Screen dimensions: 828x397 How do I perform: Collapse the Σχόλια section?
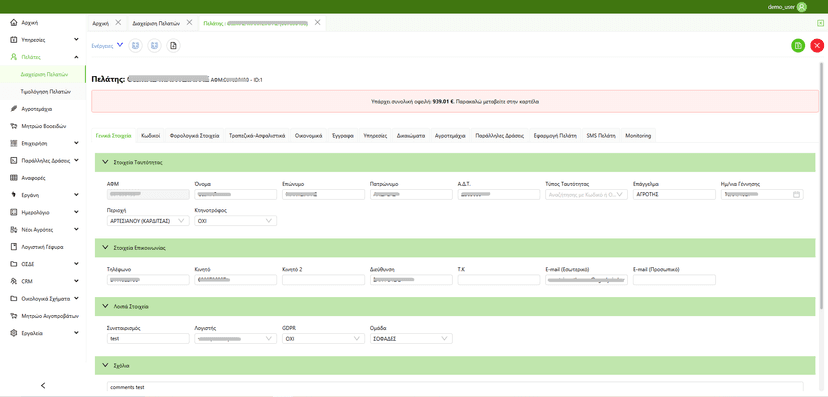(x=105, y=365)
